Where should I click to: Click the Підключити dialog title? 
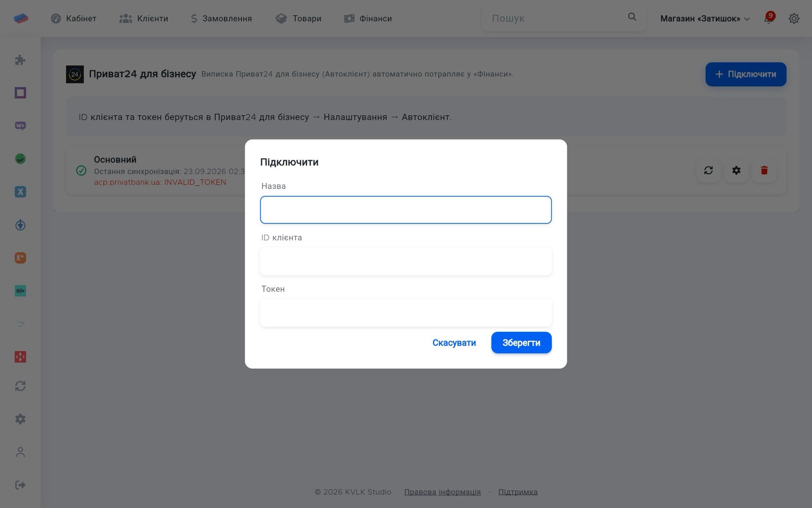[289, 162]
